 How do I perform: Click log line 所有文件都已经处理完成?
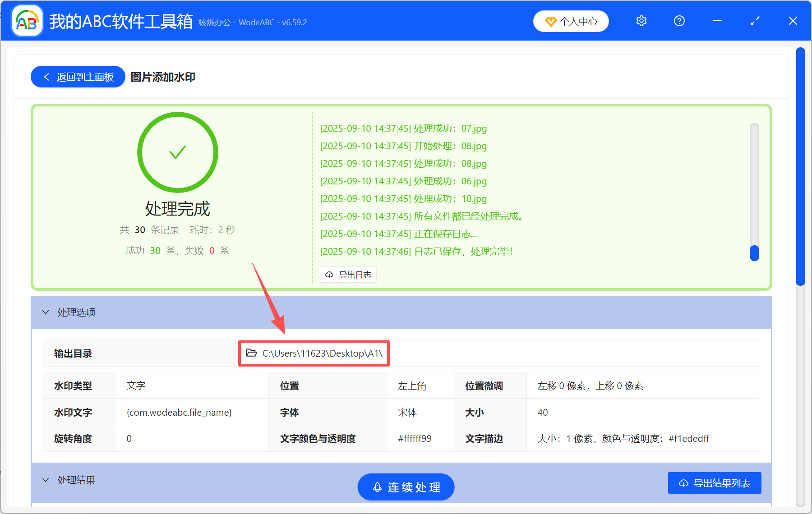422,216
